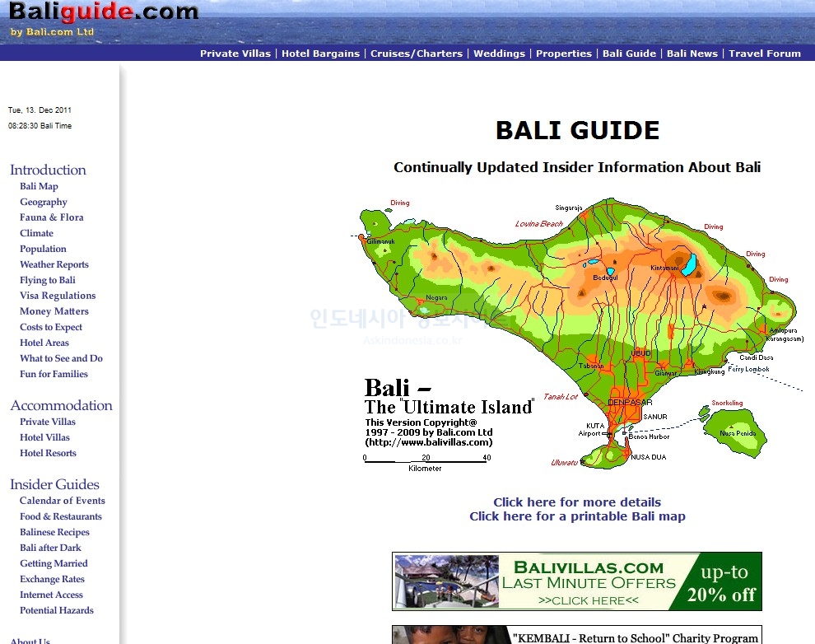Click the Baliguide.com site logo
The width and height of the screenshot is (815, 644).
point(104,12)
